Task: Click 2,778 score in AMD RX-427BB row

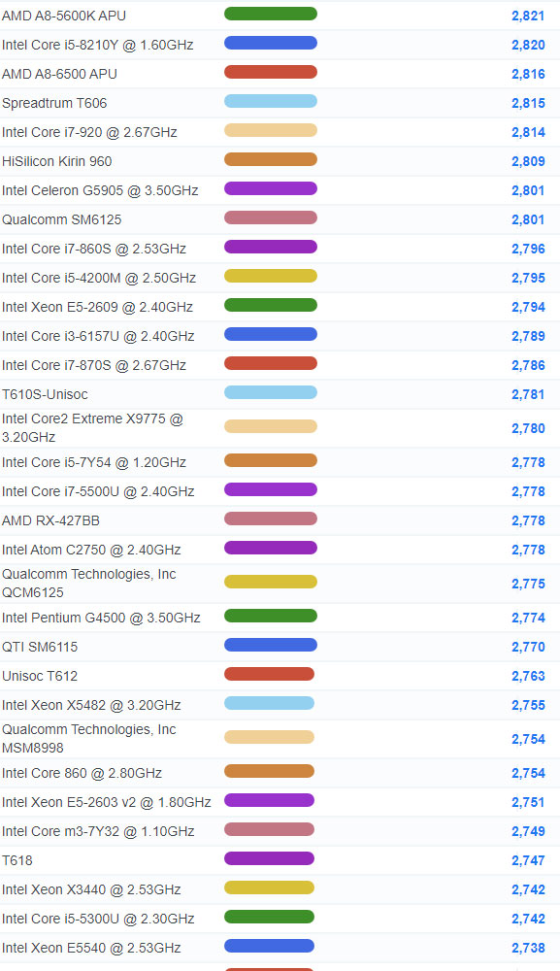Action: (x=528, y=520)
